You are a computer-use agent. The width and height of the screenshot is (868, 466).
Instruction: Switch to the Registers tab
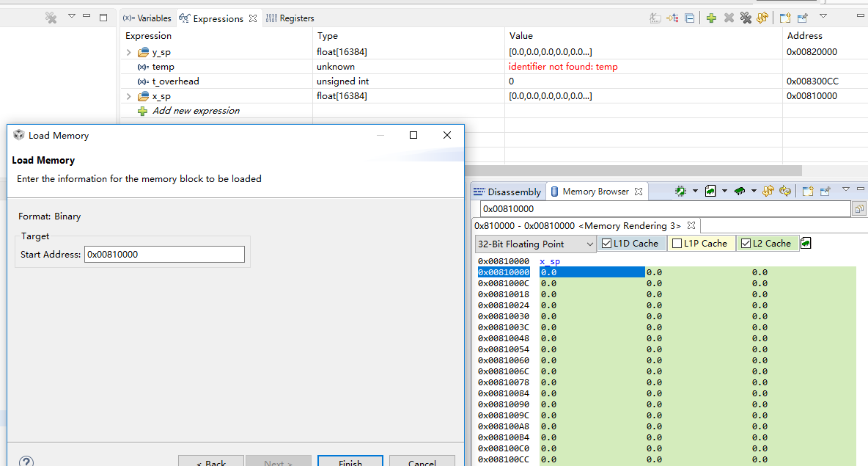click(290, 18)
